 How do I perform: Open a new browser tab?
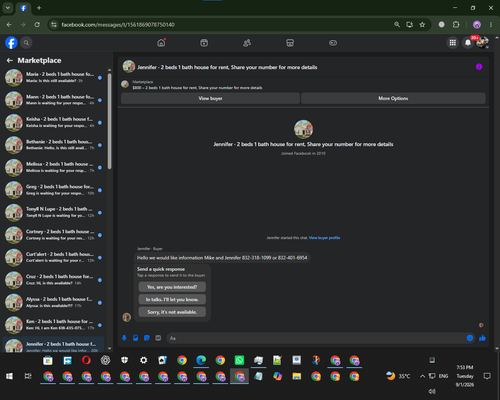(x=39, y=8)
